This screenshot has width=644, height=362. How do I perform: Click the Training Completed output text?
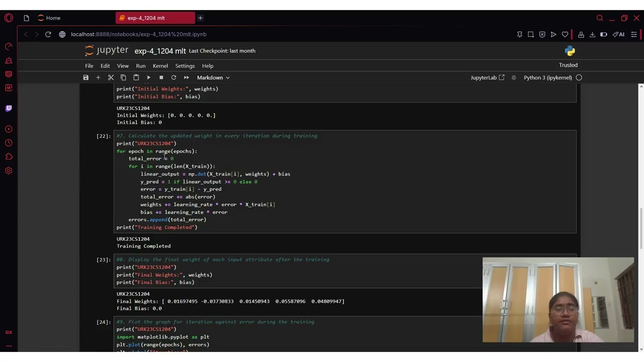pyautogui.click(x=143, y=246)
